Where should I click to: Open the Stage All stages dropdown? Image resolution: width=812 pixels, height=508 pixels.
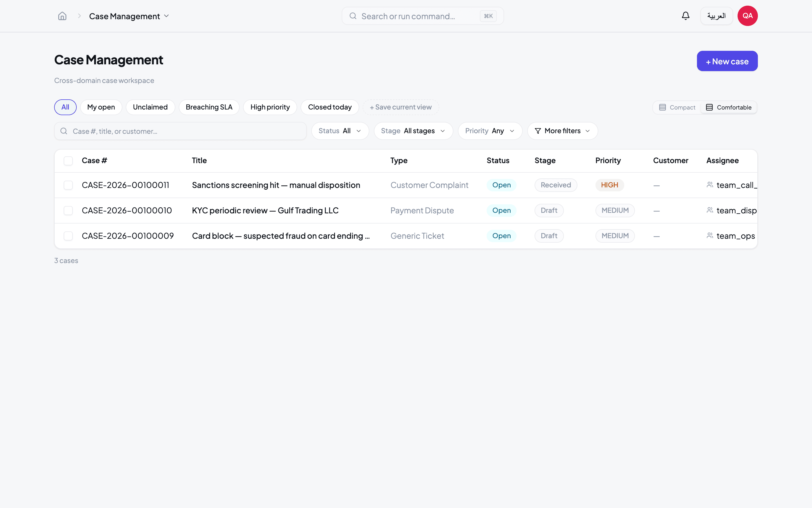point(413,131)
